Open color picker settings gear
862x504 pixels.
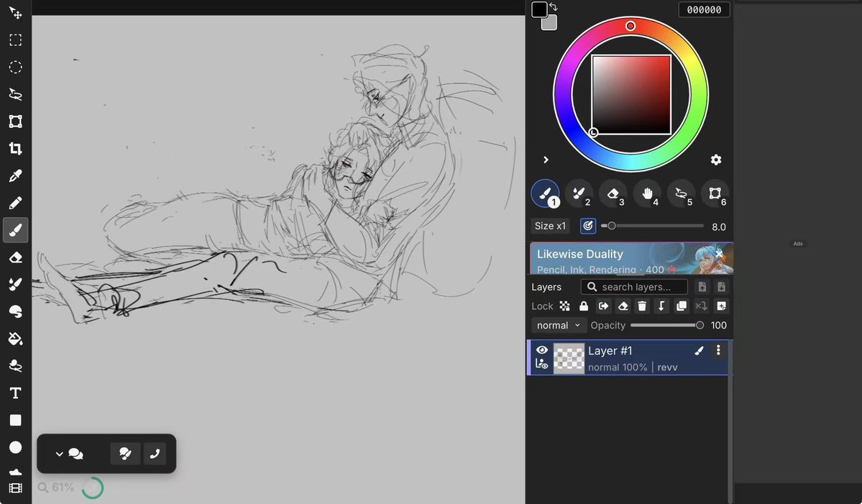click(x=716, y=160)
